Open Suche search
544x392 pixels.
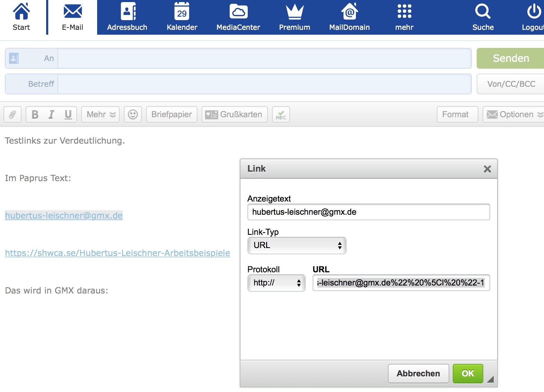[x=483, y=17]
